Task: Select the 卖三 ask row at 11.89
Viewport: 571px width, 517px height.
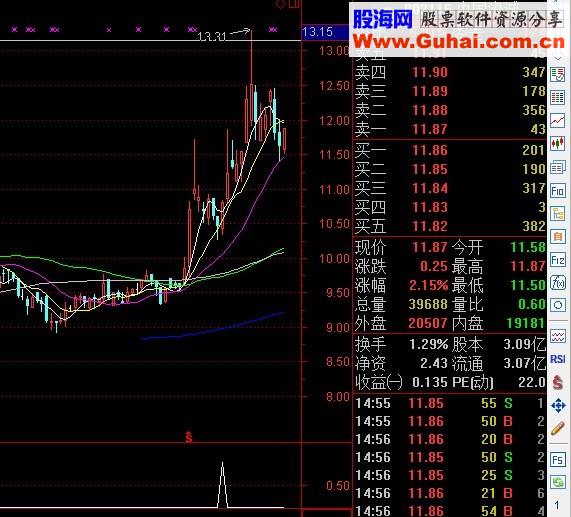Action: click(x=450, y=91)
